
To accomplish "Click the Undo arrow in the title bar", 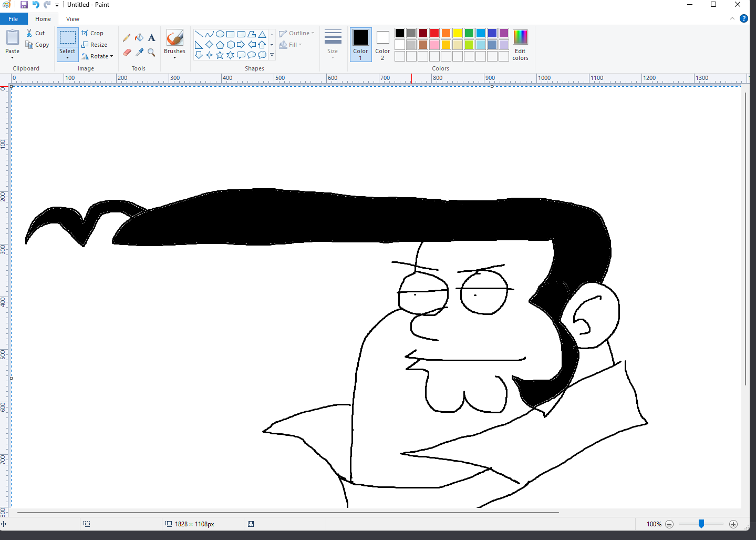I will click(36, 5).
